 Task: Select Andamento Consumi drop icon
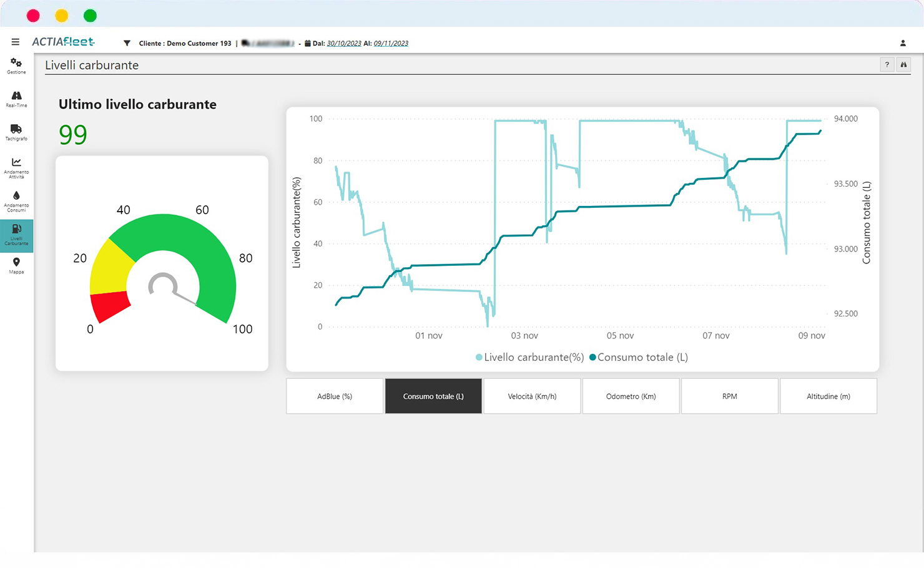pos(16,200)
